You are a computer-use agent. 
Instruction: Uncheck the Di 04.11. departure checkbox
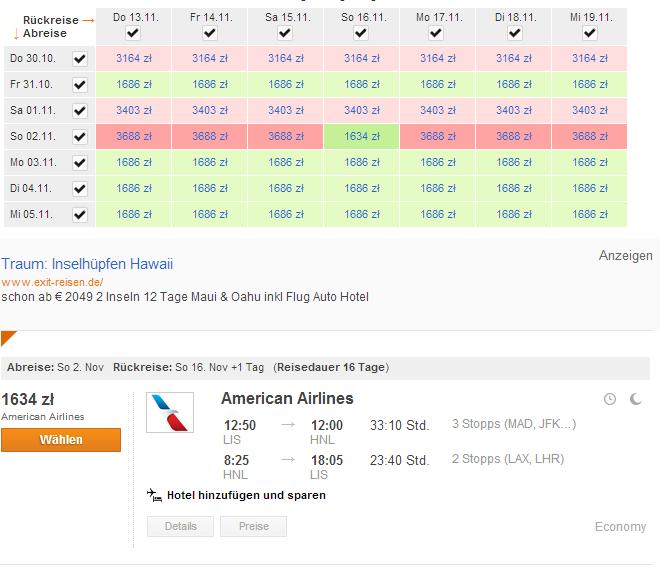tap(80, 189)
